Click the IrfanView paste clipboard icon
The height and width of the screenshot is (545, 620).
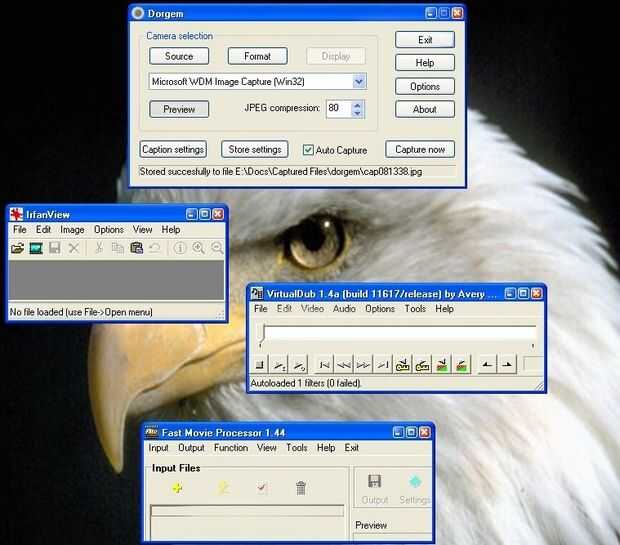tap(136, 248)
